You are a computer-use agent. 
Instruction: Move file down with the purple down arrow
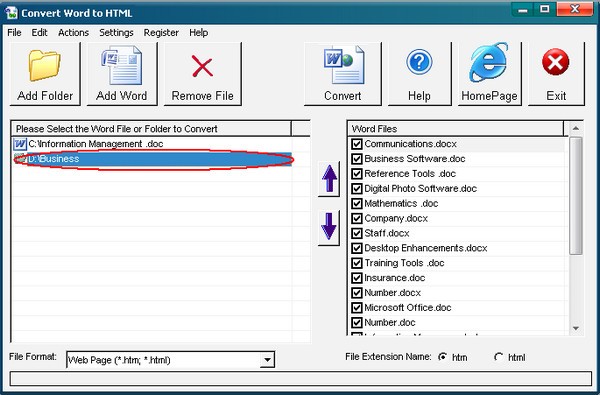click(x=329, y=227)
